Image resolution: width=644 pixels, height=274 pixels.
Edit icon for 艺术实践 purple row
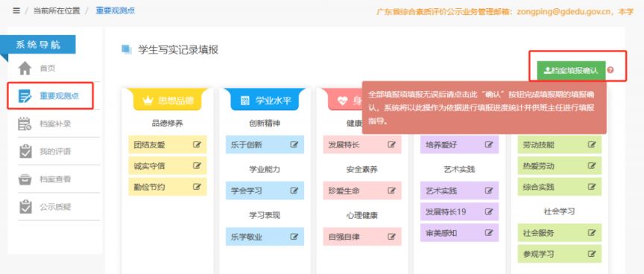point(489,191)
